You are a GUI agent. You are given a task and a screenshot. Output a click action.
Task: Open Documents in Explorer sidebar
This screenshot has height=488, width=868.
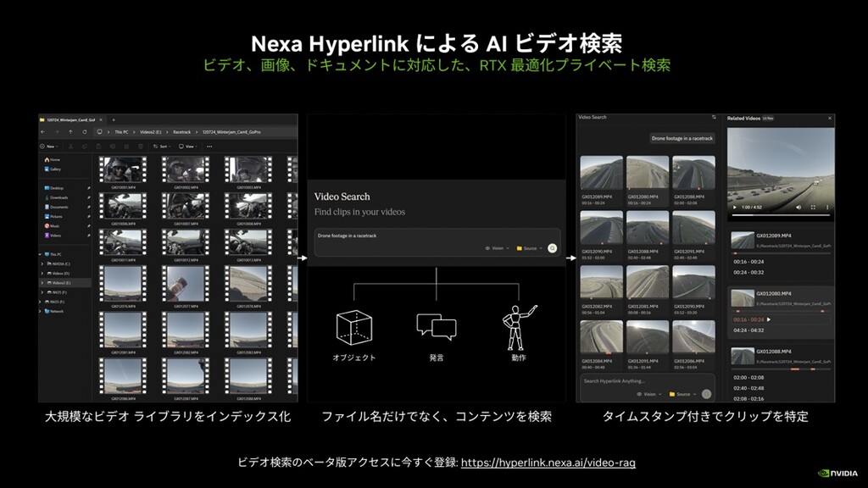(x=57, y=207)
